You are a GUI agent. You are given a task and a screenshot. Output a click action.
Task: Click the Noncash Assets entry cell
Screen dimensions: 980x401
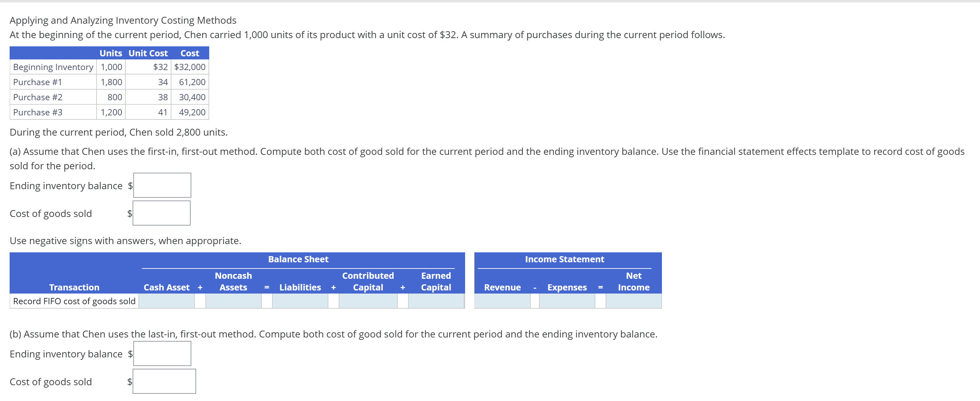pyautogui.click(x=233, y=301)
